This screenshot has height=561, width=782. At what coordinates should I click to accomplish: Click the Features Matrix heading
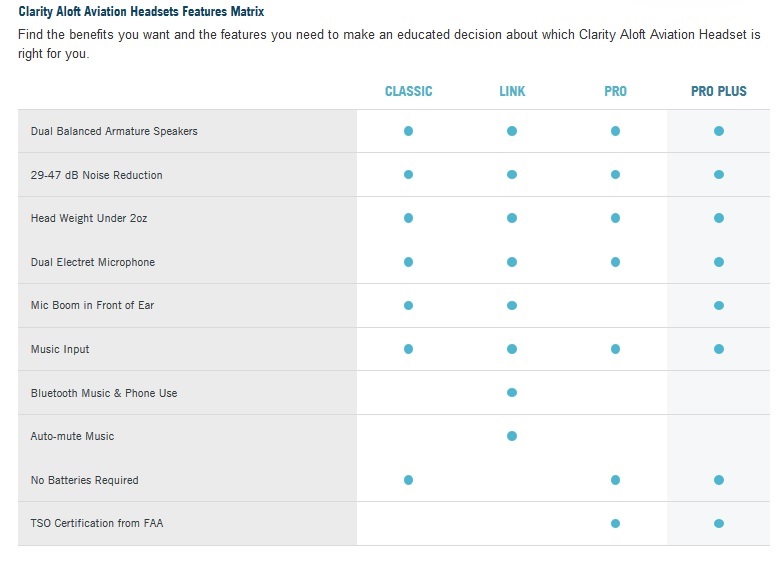click(x=141, y=11)
